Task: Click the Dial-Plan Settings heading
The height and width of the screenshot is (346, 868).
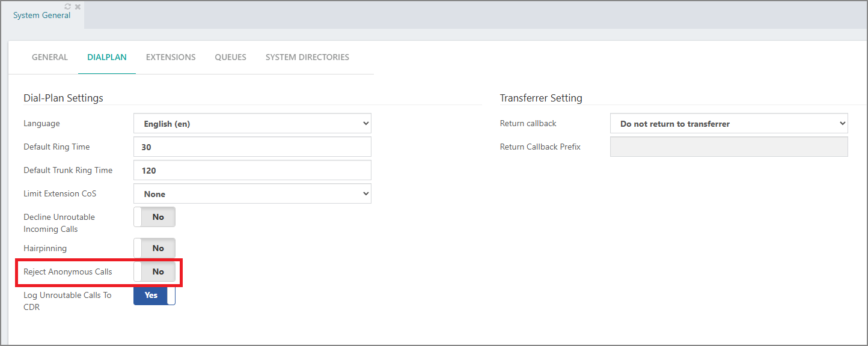Action: (x=63, y=98)
